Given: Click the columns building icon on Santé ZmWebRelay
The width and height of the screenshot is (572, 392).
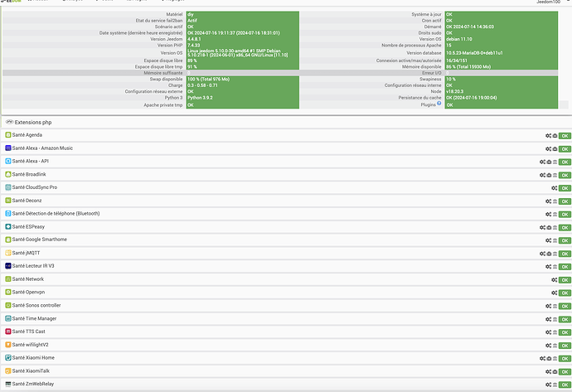Looking at the screenshot, I should [x=555, y=385].
